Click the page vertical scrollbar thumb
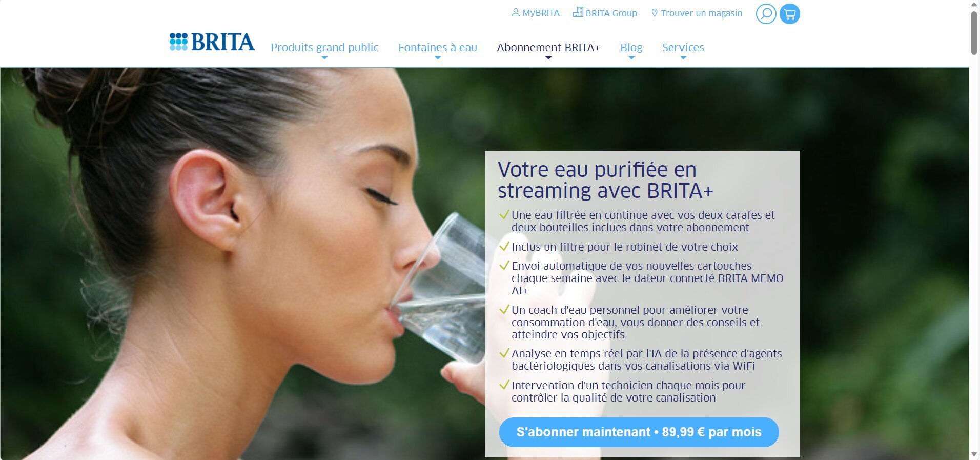 point(974,33)
